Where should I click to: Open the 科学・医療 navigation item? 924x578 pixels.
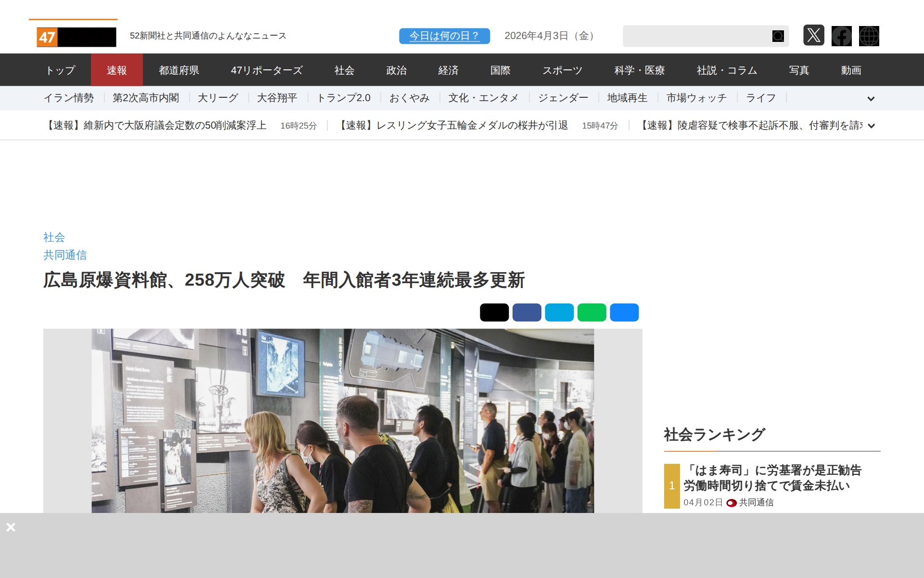click(640, 70)
